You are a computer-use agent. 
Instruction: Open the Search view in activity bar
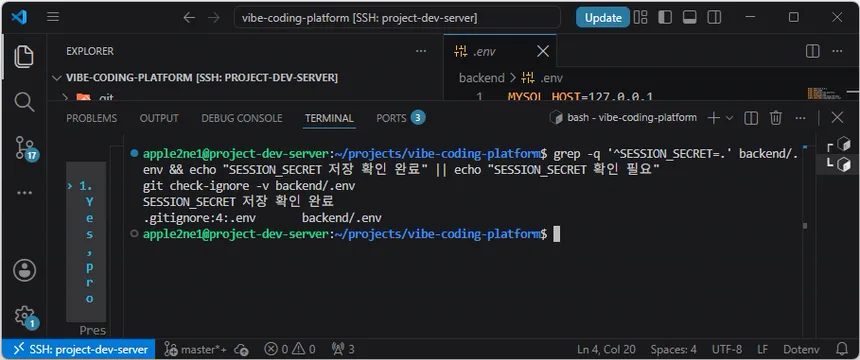point(24,102)
